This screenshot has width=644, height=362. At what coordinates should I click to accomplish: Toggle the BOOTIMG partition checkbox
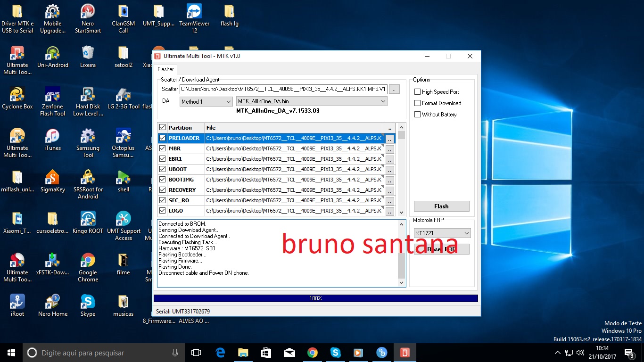click(x=163, y=180)
